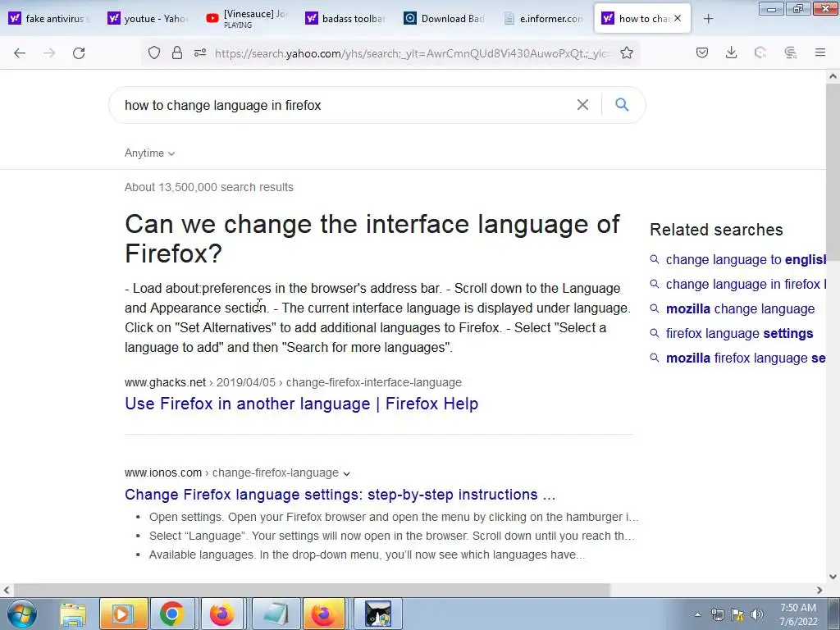The height and width of the screenshot is (630, 840).
Task: Open Windows Explorer from the taskbar
Action: coord(73,614)
